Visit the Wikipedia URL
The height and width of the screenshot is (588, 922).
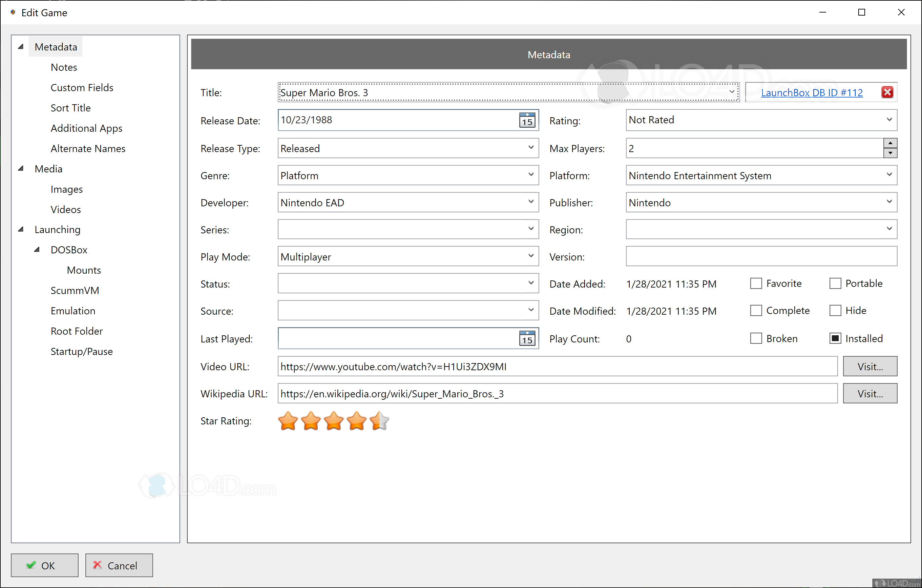click(x=869, y=394)
